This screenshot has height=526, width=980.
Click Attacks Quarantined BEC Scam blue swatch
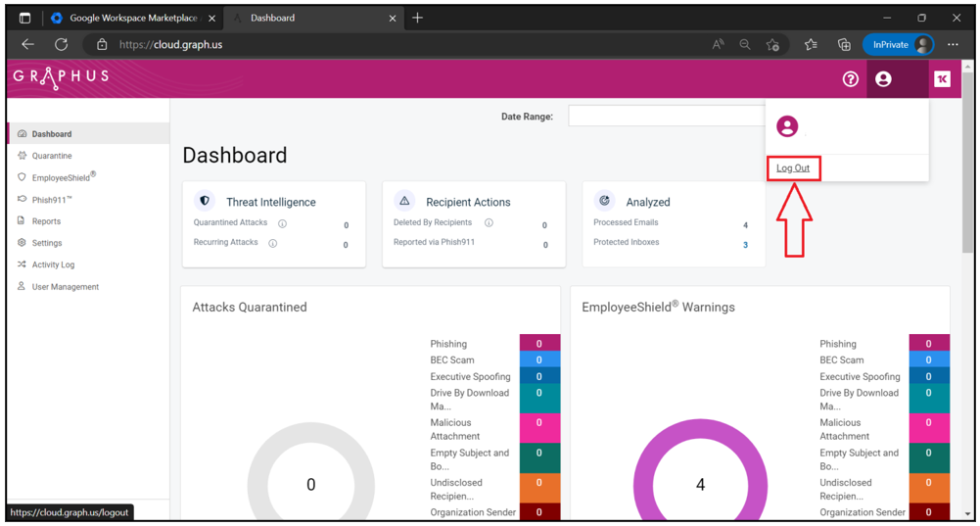click(539, 359)
